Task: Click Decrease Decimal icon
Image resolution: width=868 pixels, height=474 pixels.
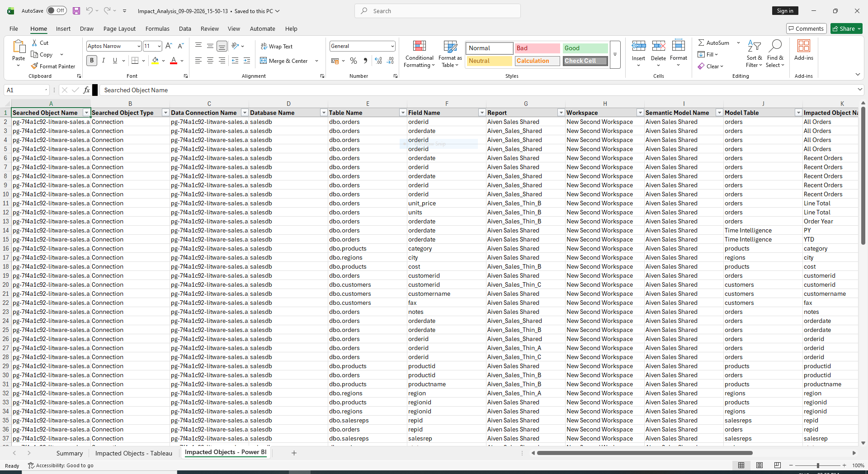Action: pos(390,61)
